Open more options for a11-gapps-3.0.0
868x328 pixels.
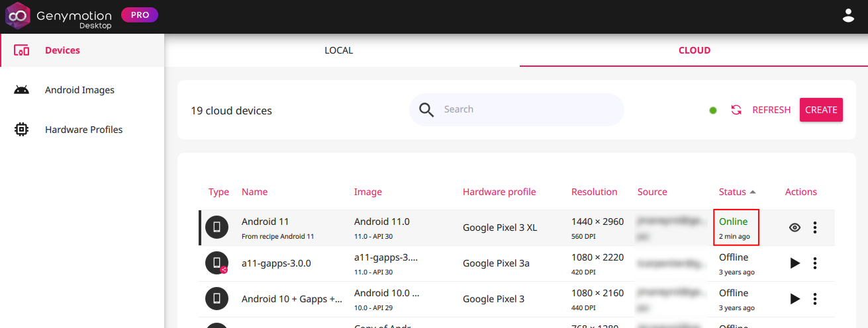(815, 263)
